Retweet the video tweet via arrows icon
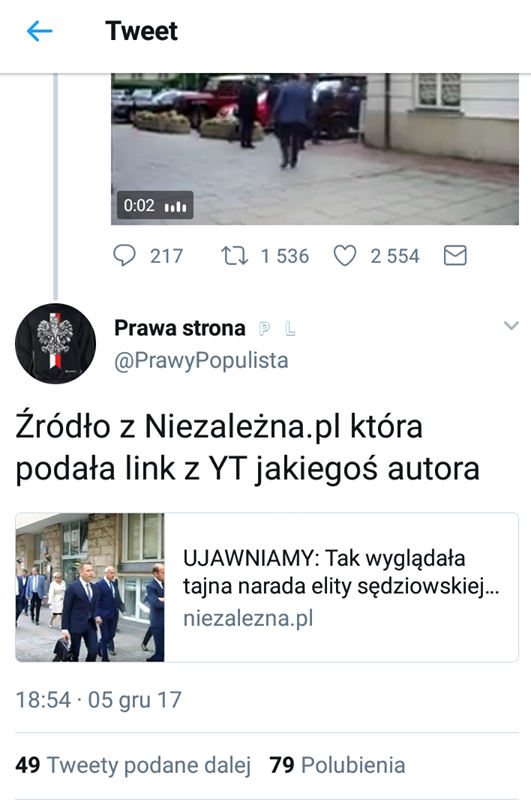The width and height of the screenshot is (531, 801). tap(235, 255)
